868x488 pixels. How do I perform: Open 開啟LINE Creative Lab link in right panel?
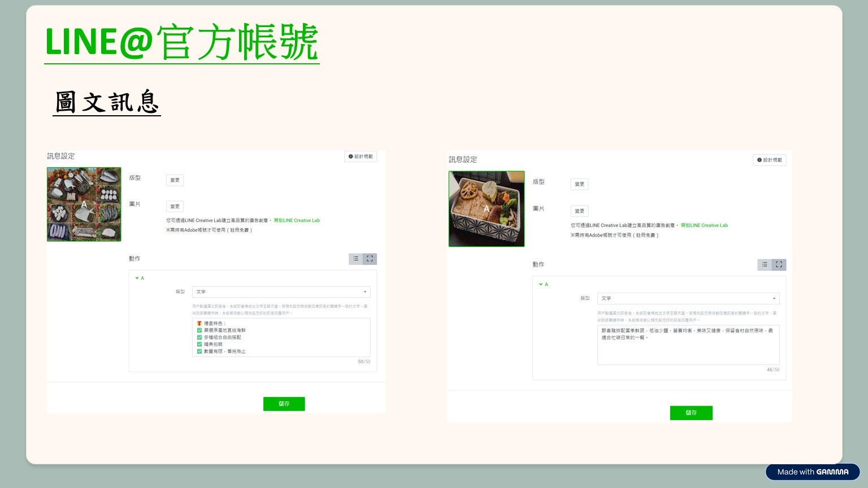704,225
